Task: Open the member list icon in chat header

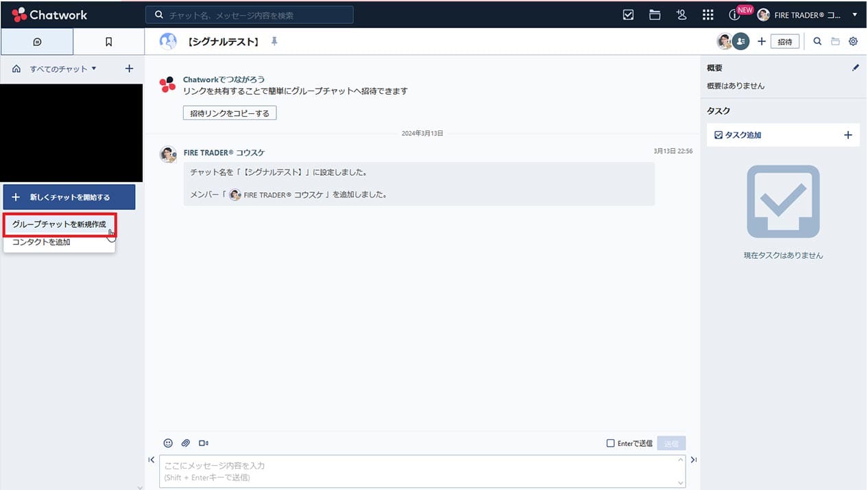Action: coord(740,41)
